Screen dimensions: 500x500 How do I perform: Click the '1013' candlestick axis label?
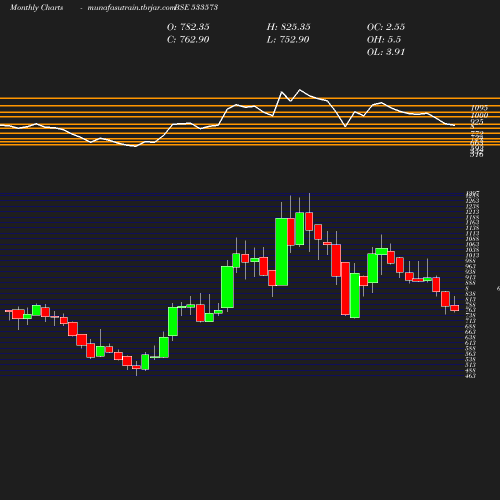(x=472, y=256)
